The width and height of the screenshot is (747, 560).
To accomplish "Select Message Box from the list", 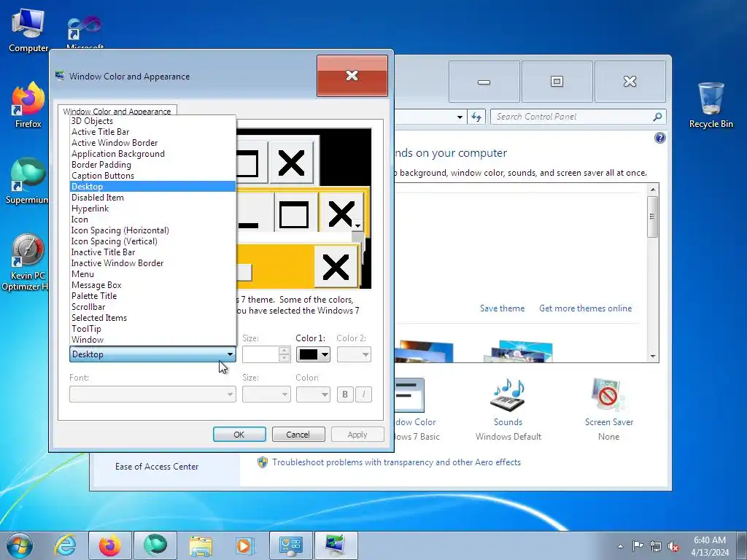I will pos(152,285).
